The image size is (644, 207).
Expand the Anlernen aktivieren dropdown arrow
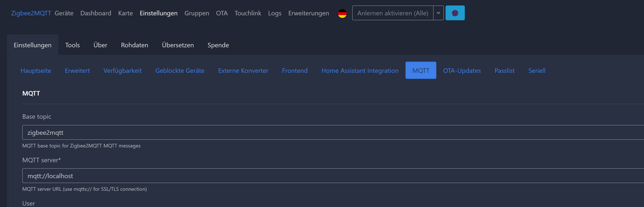click(438, 13)
